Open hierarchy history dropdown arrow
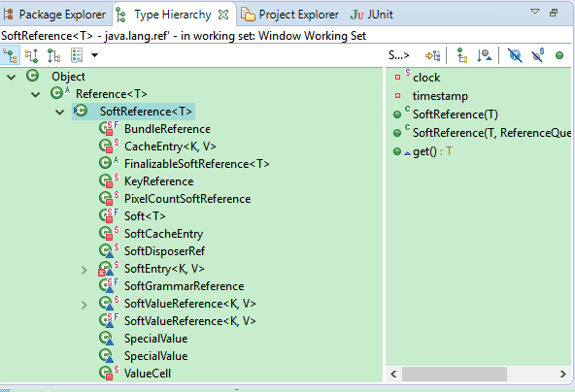Image resolution: width=575 pixels, height=392 pixels. tap(94, 55)
